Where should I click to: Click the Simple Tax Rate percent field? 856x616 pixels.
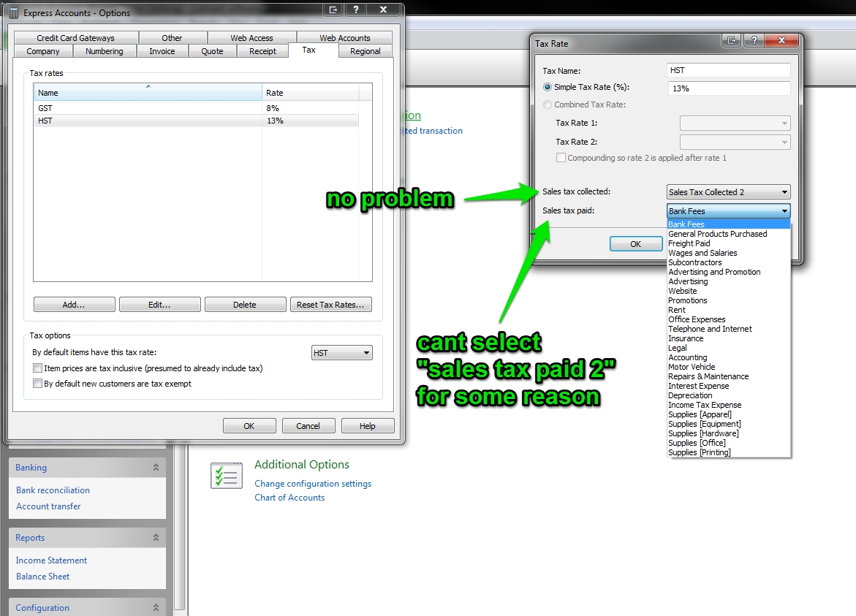coord(729,88)
